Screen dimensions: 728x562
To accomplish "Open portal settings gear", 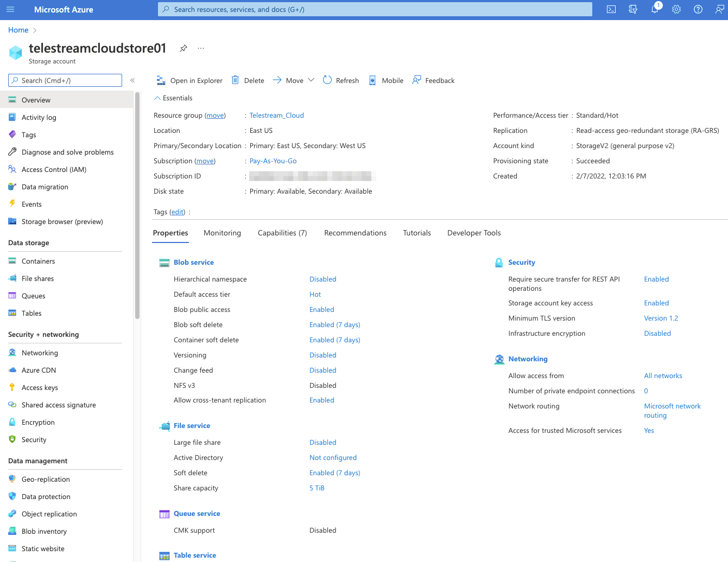I will 676,9.
